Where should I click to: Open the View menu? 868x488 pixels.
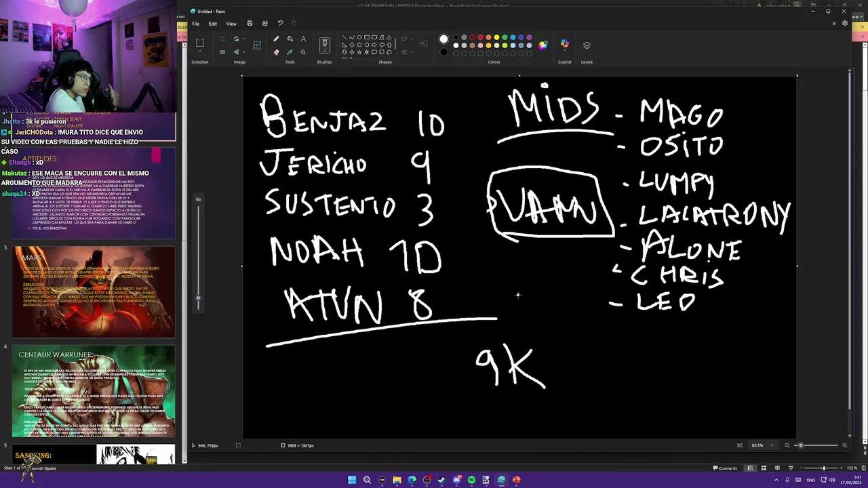tap(231, 24)
